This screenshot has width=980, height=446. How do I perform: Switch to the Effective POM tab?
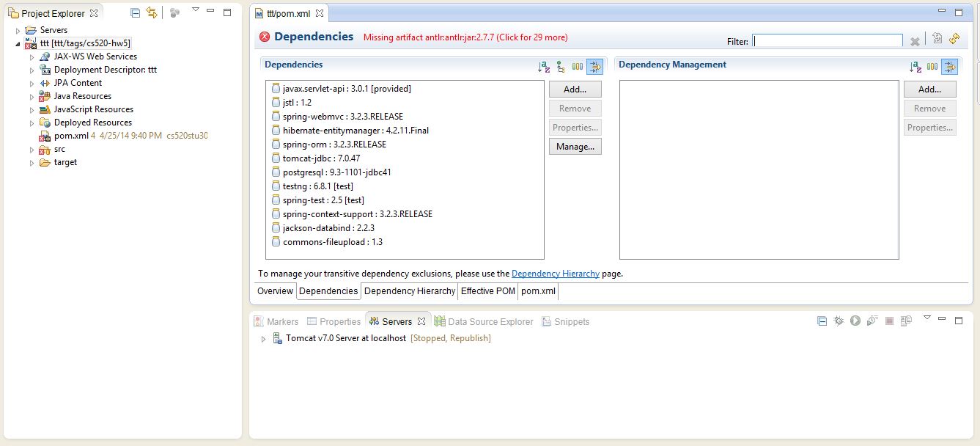[x=487, y=291]
